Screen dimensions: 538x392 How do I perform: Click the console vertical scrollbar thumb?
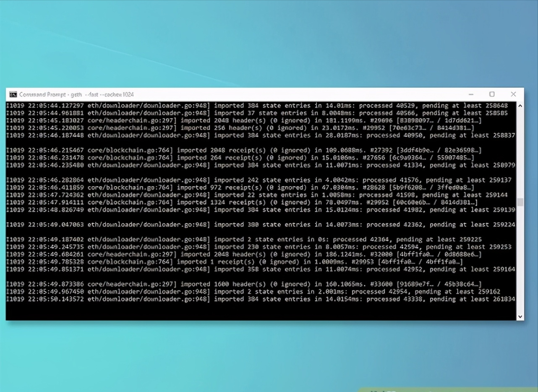point(520,202)
